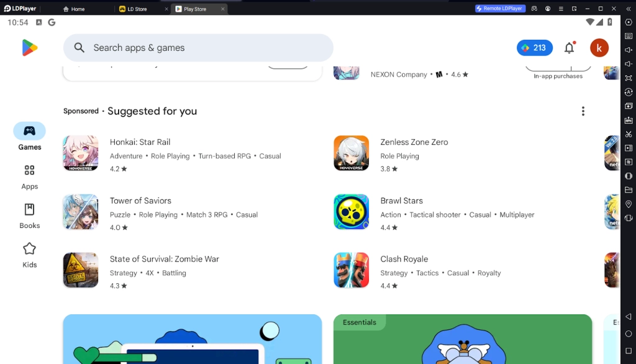The image size is (636, 364).
Task: Go to the Kids section
Action: [x=29, y=255]
